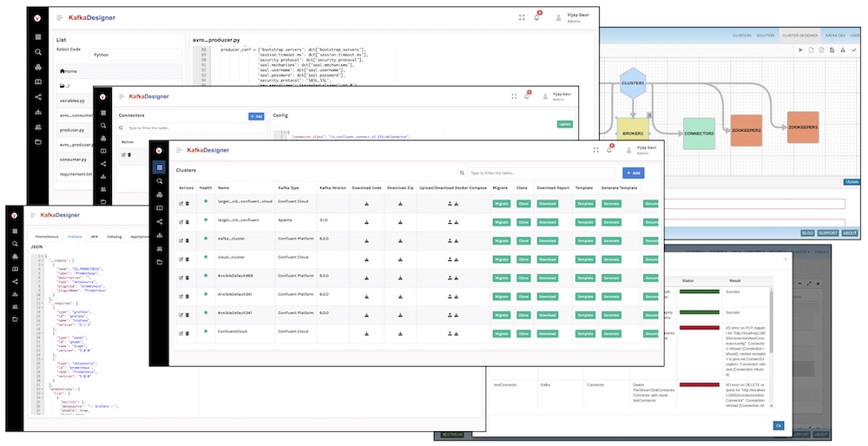Click the Home entry in the code file list
Viewport: 868px width, 446px height.
tap(120, 71)
